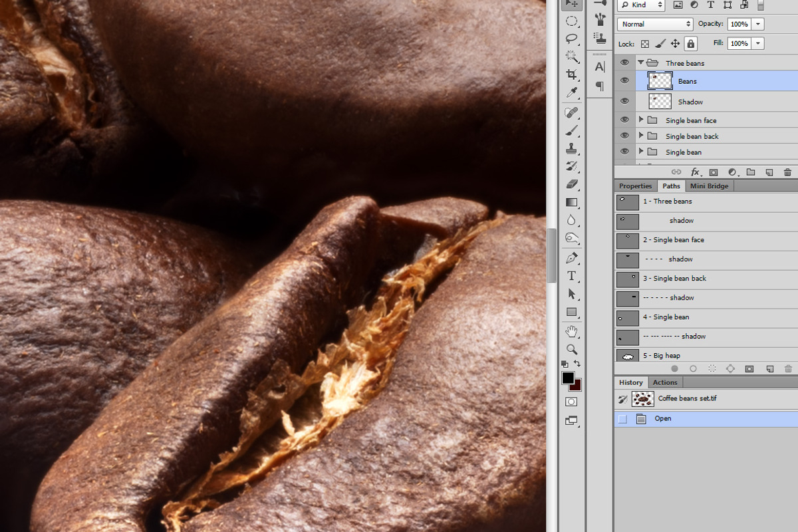Select the Pen tool
Image resolution: width=798 pixels, height=532 pixels.
(x=571, y=258)
